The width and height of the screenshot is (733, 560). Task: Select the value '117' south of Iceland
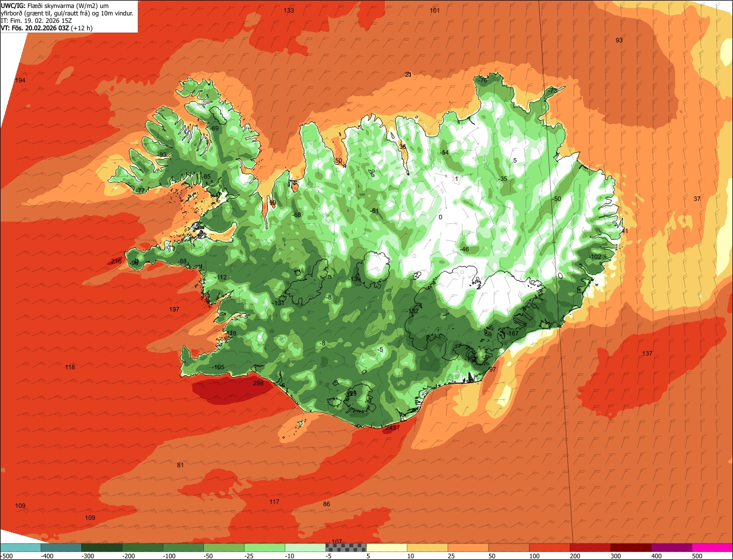pos(274,502)
